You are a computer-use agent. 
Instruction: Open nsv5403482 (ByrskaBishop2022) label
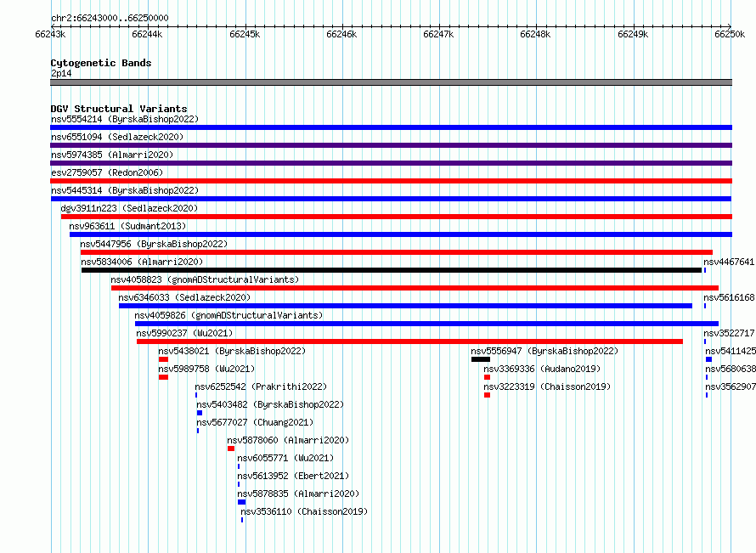(270, 404)
